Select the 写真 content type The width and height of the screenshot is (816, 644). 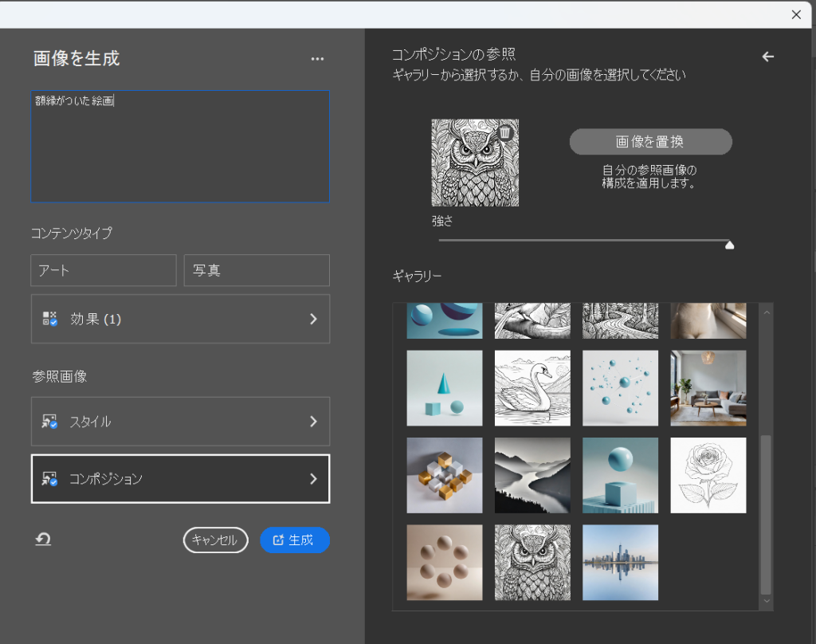(257, 270)
